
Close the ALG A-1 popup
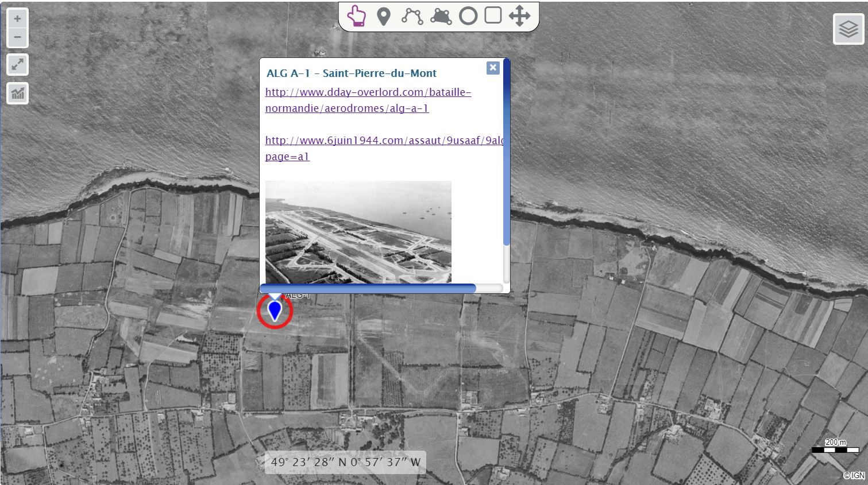tap(493, 68)
